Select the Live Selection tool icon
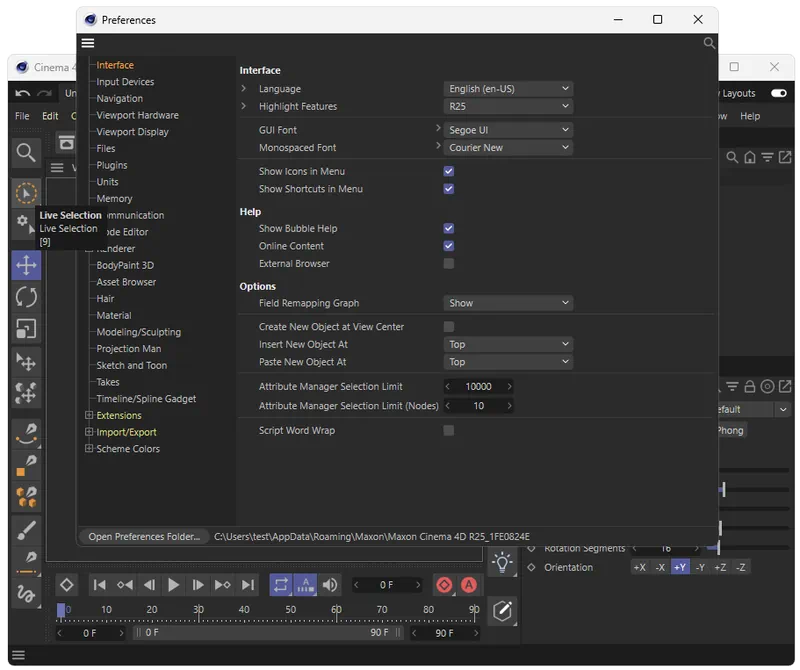This screenshot has height=670, width=800. coord(26,193)
